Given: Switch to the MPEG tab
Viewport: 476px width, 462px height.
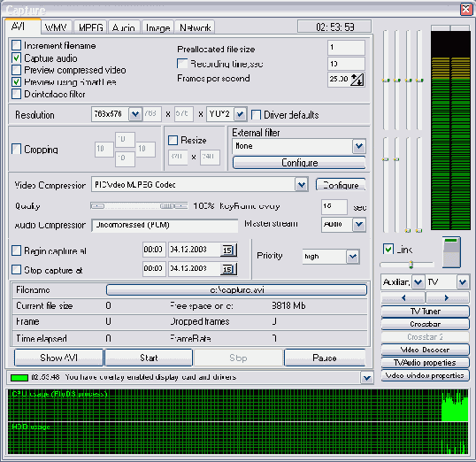Looking at the screenshot, I should coord(90,27).
